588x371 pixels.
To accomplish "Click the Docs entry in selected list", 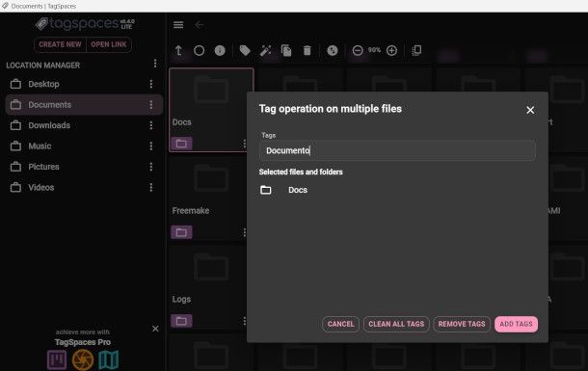I will [x=298, y=190].
